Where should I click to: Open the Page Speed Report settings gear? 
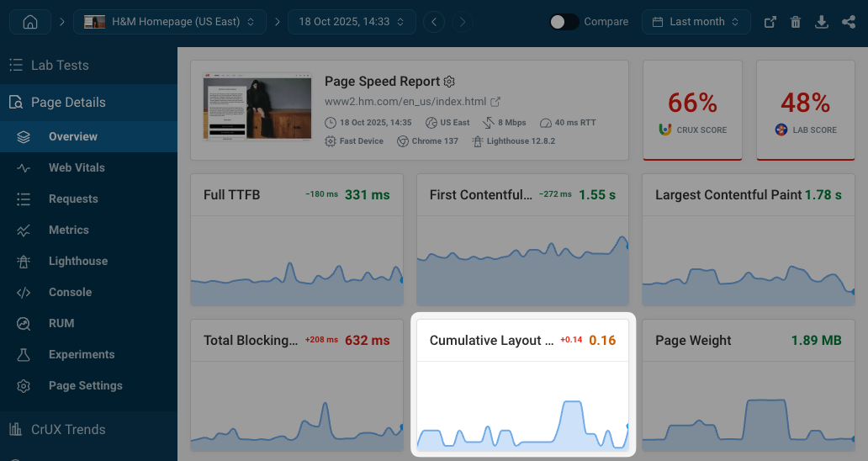(449, 82)
